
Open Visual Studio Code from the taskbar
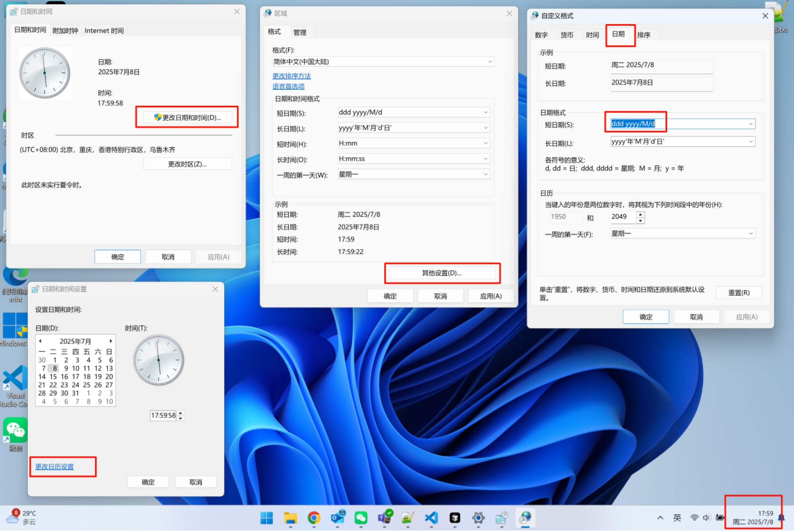(431, 517)
